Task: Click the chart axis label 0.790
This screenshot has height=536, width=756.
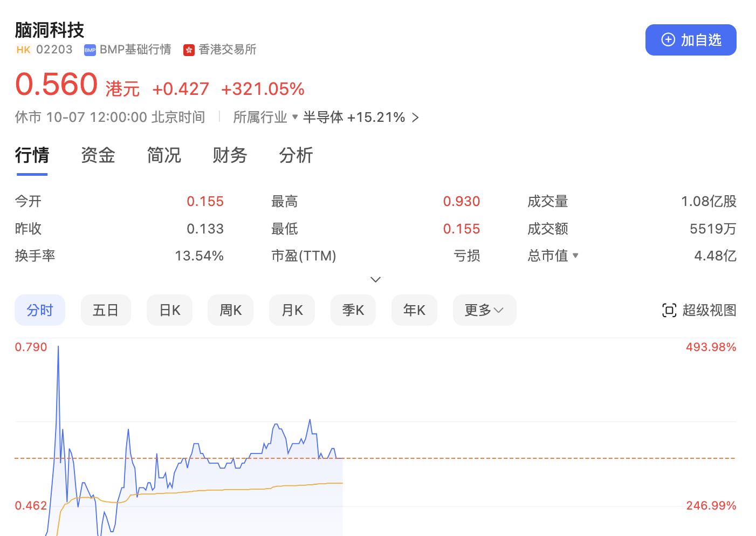Action: pyautogui.click(x=31, y=347)
